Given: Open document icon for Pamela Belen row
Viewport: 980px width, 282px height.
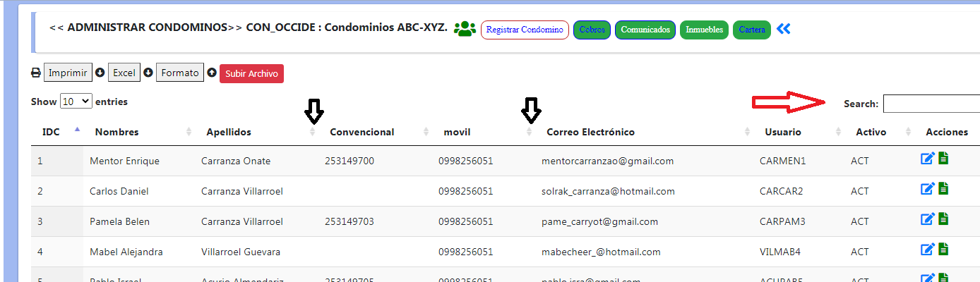Looking at the screenshot, I should (x=943, y=220).
